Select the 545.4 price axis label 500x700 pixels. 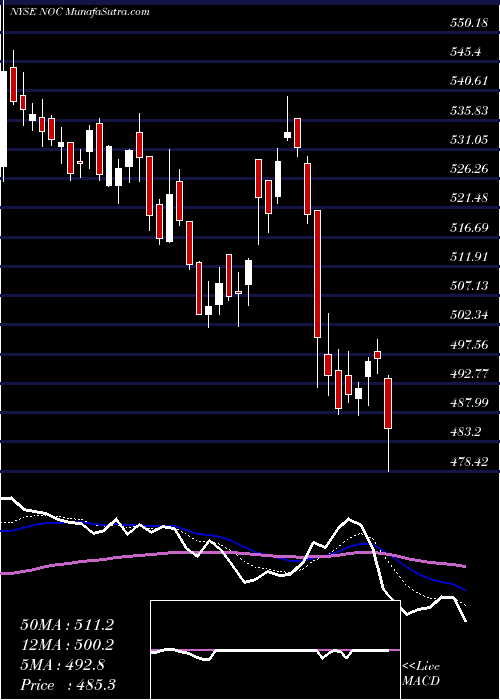click(x=465, y=52)
